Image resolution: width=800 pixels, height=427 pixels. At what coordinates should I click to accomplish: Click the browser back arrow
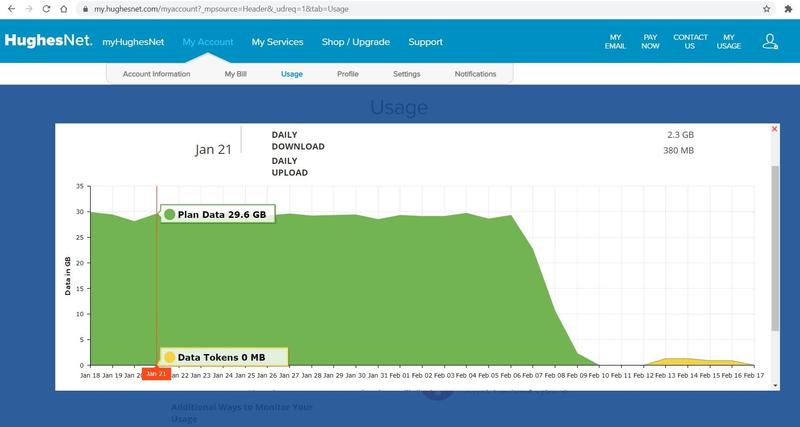tap(12, 9)
